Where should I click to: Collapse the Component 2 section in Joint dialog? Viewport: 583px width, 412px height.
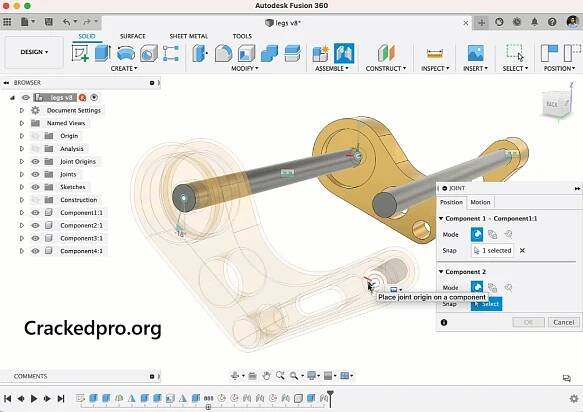coord(441,271)
